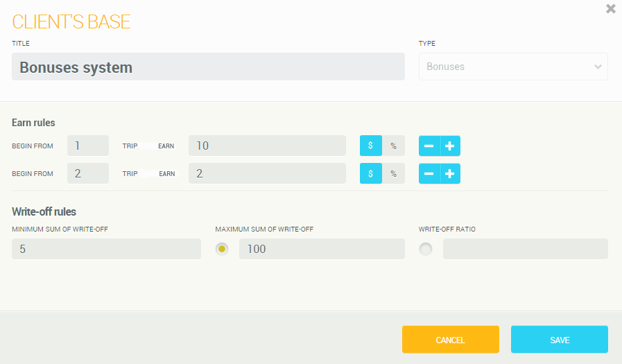
Task: Click plus icon in first earn rule
Action: pos(449,146)
